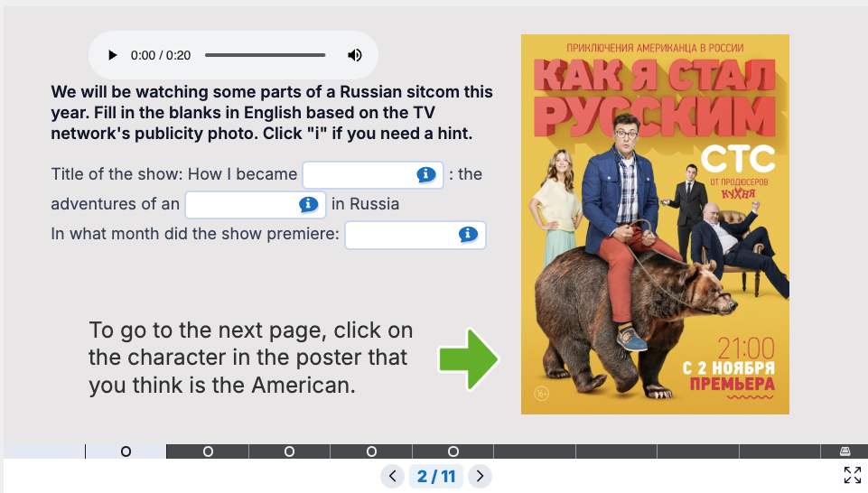Screen dimensions: 868x493
Task: Jump to the first slide in the progress bar
Action: pyautogui.click(x=44, y=451)
